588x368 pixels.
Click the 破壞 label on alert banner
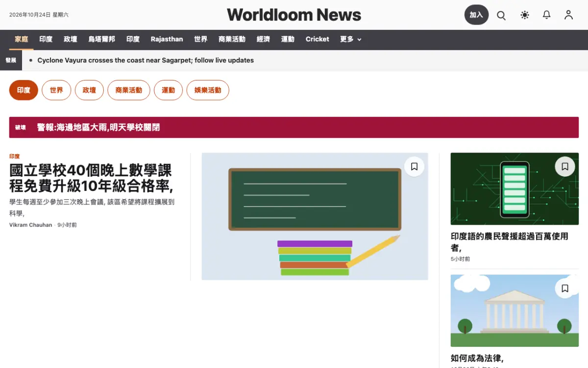(21, 128)
